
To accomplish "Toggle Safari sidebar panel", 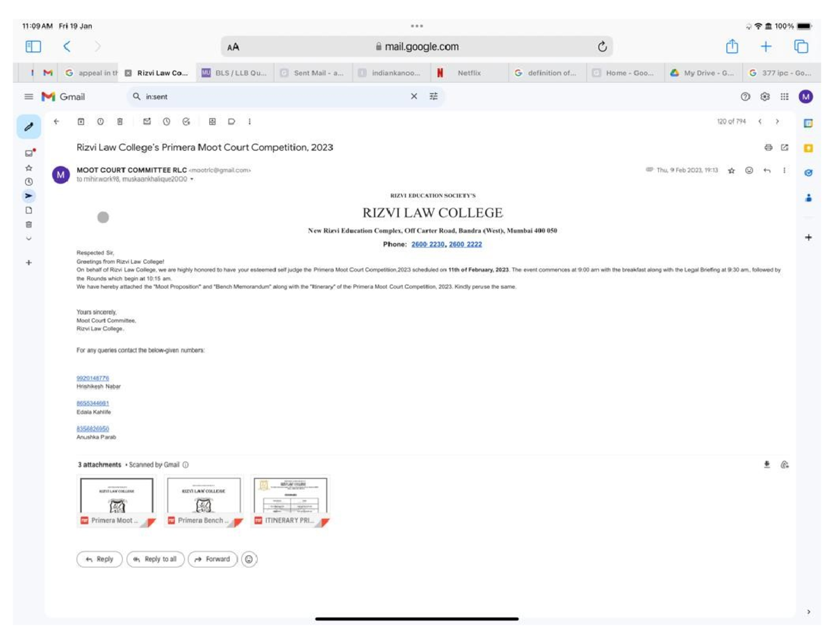I will click(x=33, y=47).
